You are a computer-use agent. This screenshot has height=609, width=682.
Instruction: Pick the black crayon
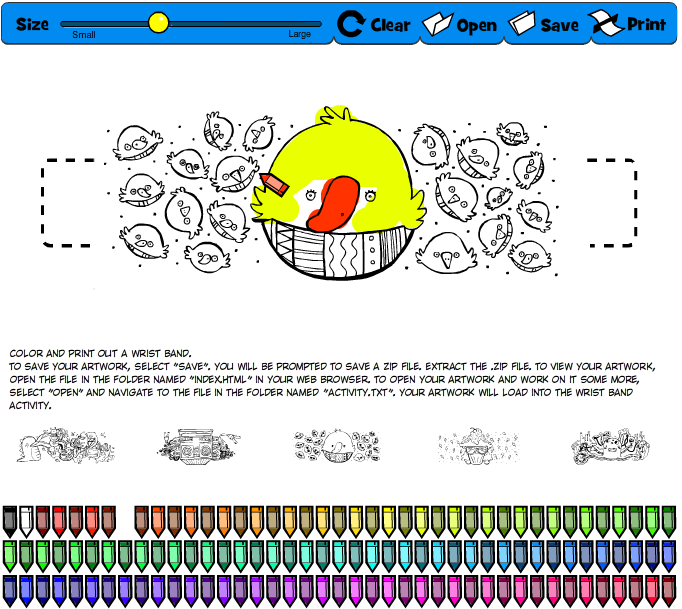[x=10, y=521]
